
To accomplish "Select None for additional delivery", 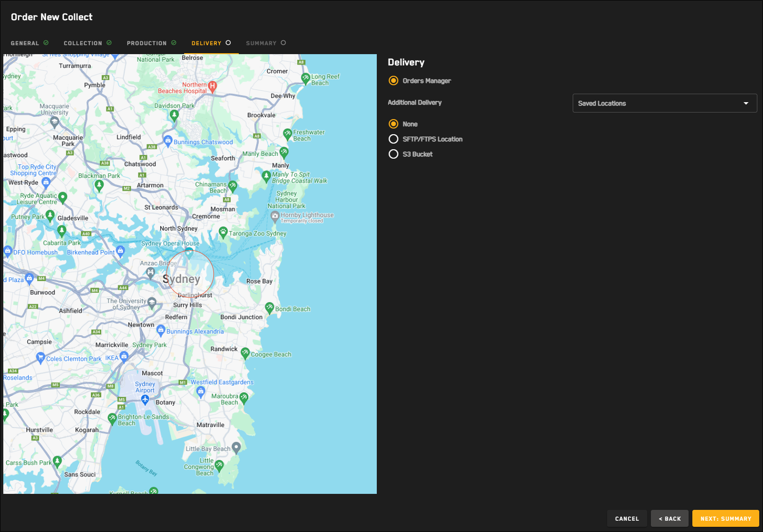I will 393,124.
